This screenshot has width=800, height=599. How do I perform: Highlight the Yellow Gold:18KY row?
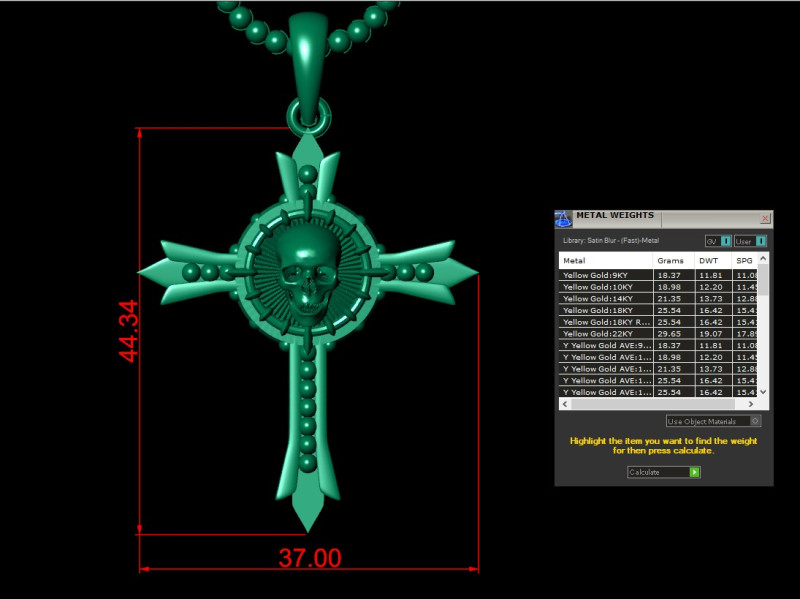click(x=600, y=309)
